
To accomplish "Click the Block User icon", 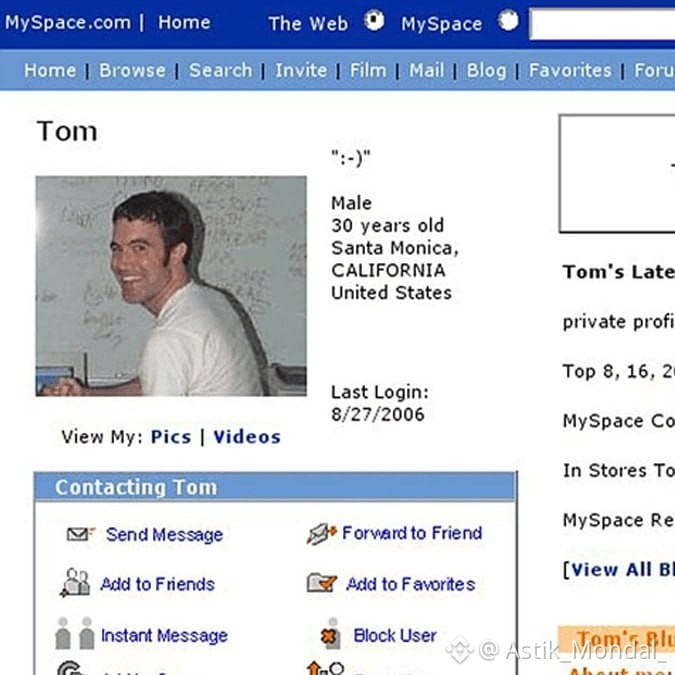I will tap(331, 634).
